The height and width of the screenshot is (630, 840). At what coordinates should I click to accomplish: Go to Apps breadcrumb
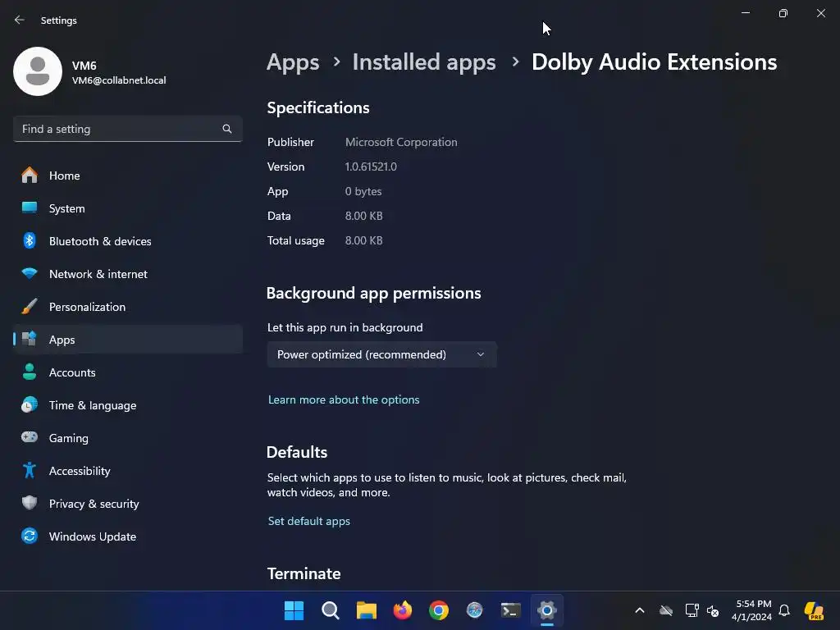click(293, 62)
